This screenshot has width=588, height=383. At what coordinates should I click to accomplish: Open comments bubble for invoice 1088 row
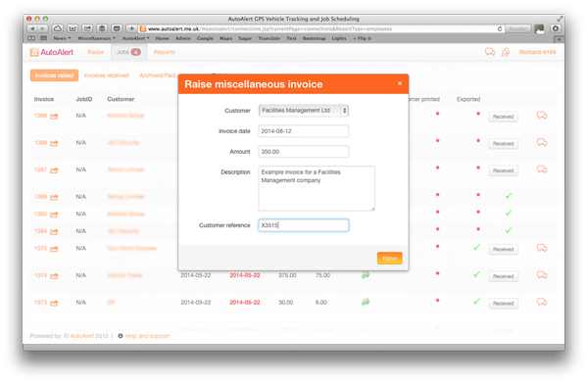tap(542, 142)
